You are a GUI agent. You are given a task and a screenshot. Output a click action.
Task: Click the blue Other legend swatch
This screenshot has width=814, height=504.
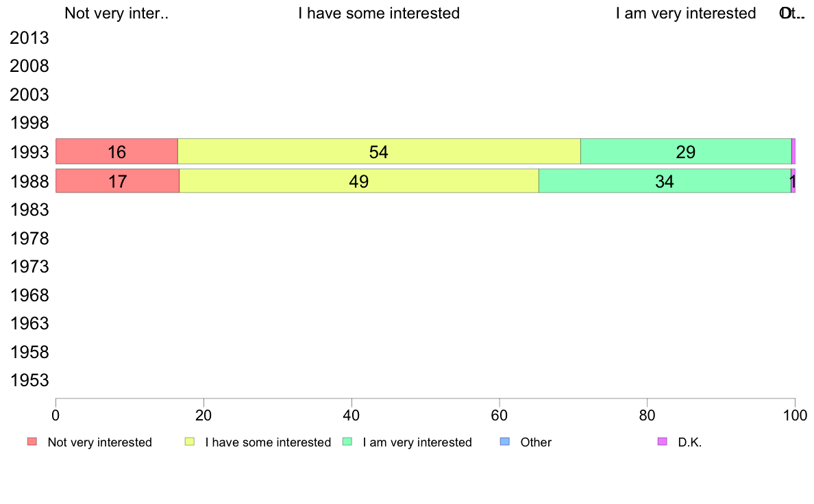coord(505,442)
